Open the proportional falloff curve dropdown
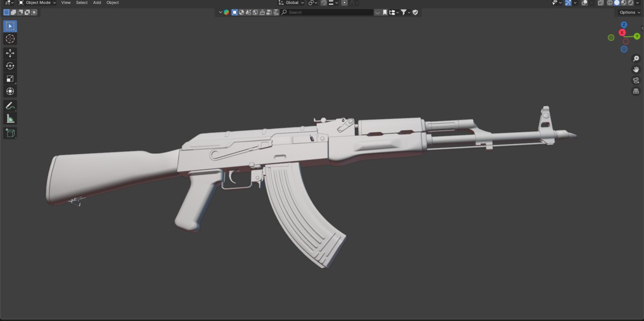 point(355,3)
